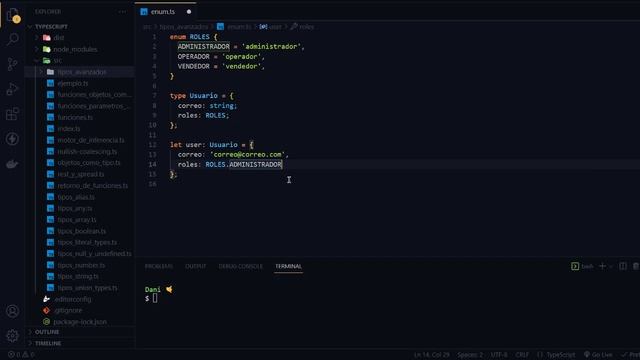The image size is (640, 360).
Task: Switch to the PROBLEMS panel tab
Action: point(159,266)
